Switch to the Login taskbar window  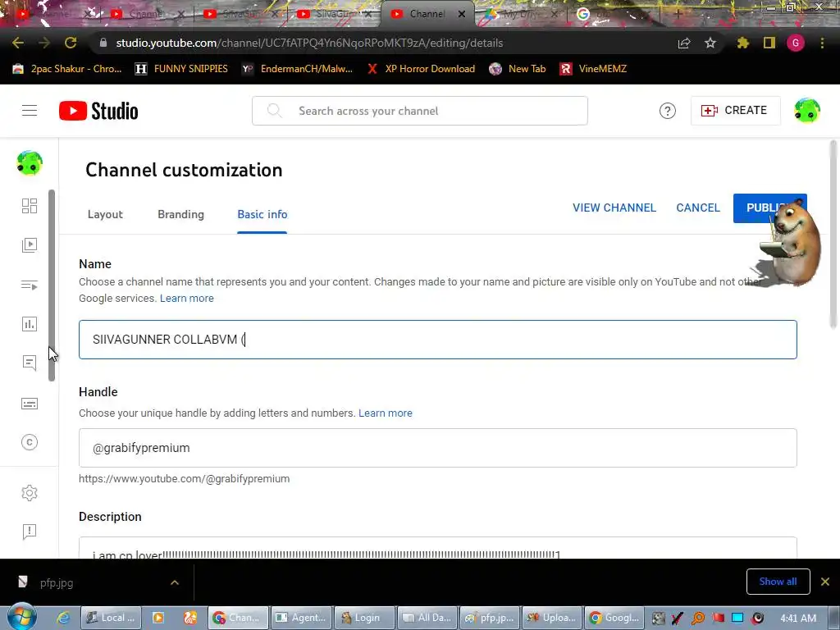point(364,618)
